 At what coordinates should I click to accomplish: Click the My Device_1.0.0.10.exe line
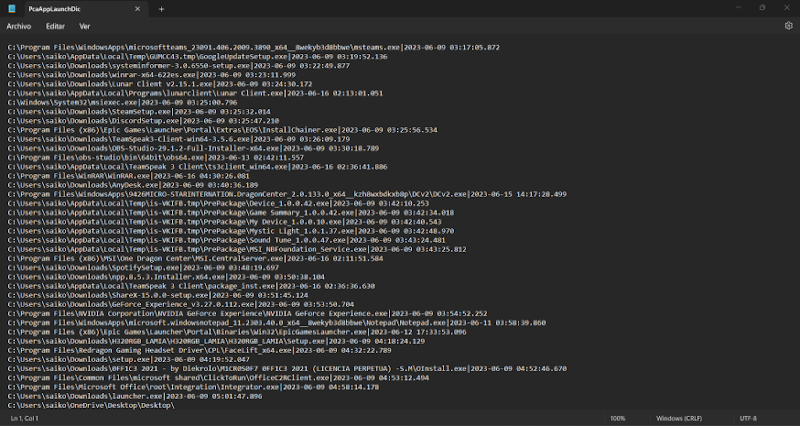pos(224,222)
